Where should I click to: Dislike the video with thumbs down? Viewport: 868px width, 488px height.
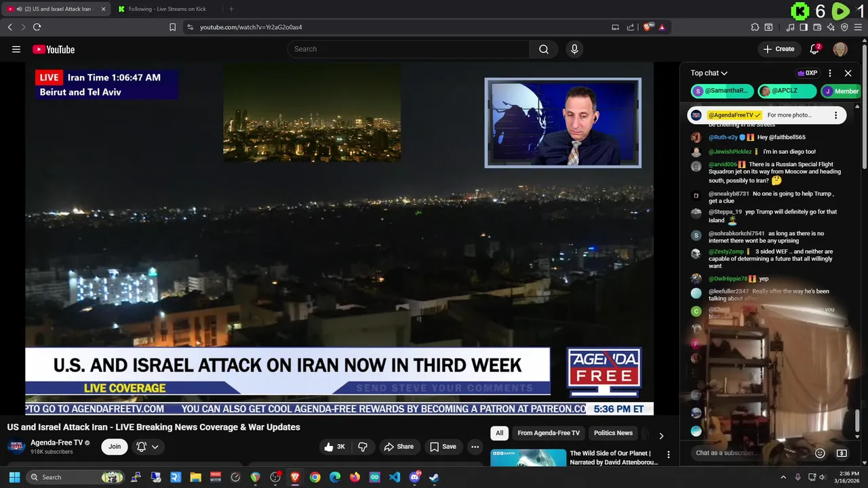[x=363, y=447]
